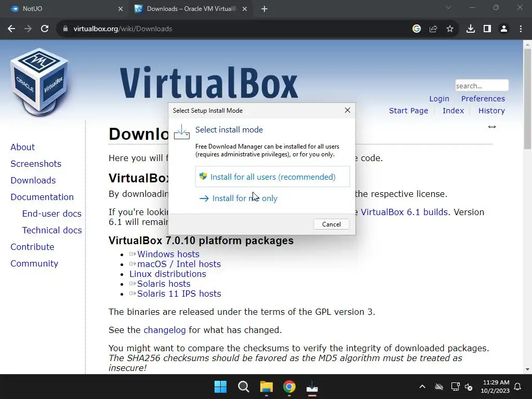Go back to the previous page
This screenshot has width=532, height=399.
coord(11,29)
